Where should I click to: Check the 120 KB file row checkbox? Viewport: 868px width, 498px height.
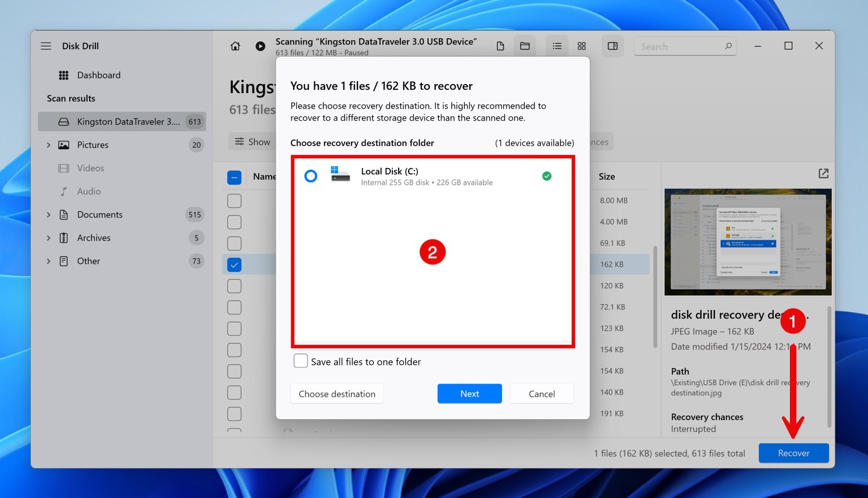pyautogui.click(x=234, y=286)
